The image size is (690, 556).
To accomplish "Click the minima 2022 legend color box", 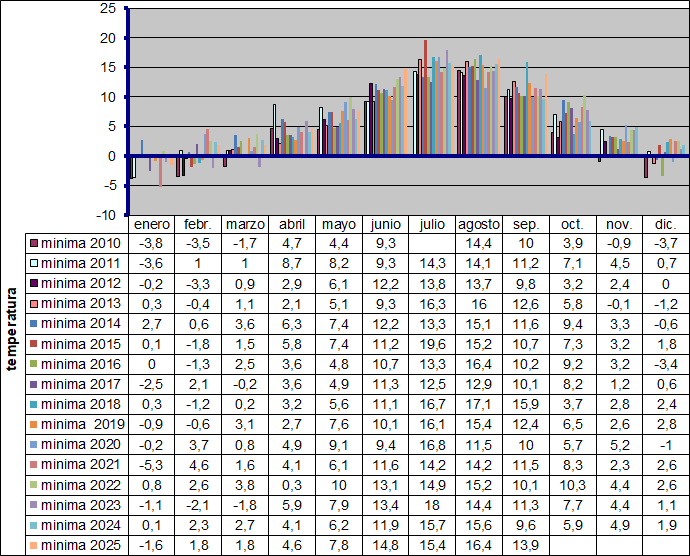I will coord(33,485).
